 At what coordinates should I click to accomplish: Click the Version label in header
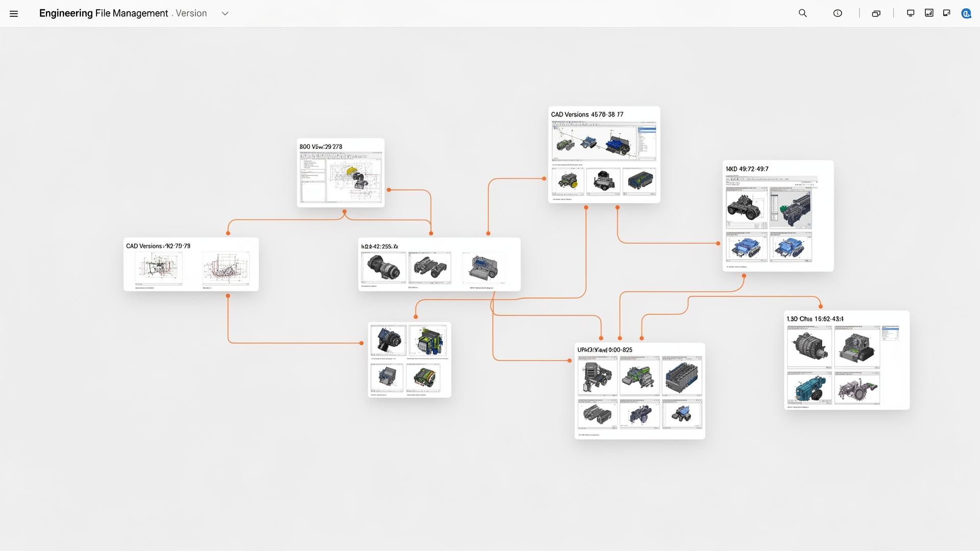191,13
